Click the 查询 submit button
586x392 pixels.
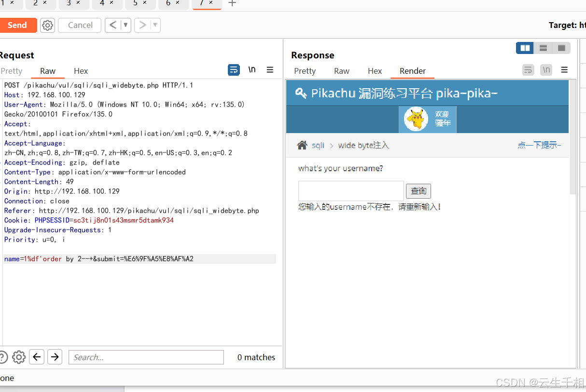[419, 191]
